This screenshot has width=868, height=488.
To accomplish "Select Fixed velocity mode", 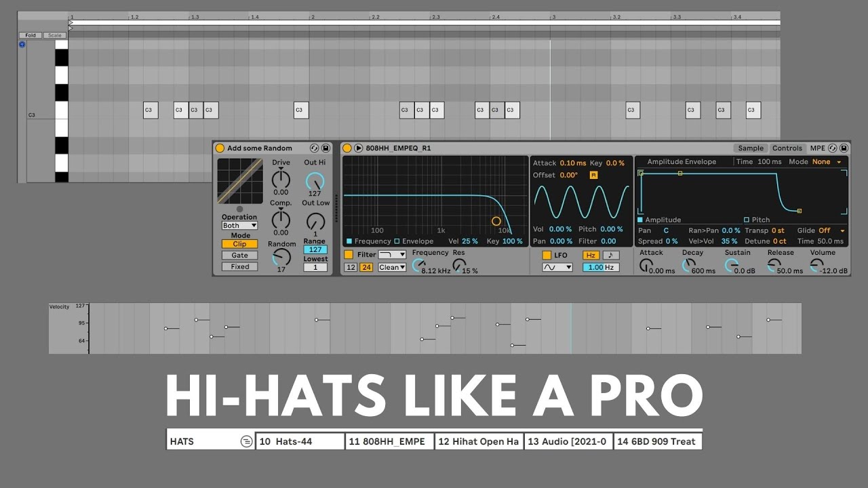I will [240, 267].
